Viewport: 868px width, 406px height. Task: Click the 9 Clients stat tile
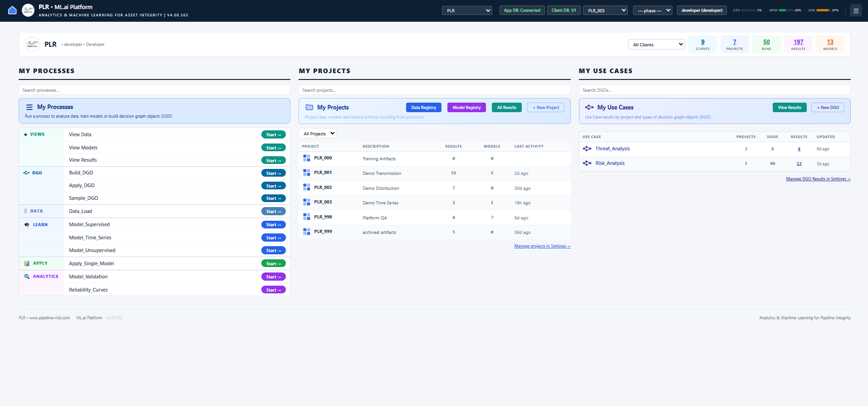tap(703, 45)
